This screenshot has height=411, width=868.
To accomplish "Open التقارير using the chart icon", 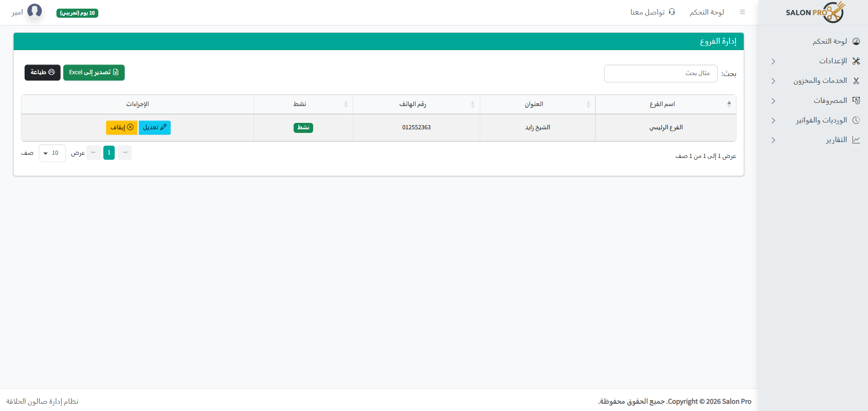I will pyautogui.click(x=856, y=140).
